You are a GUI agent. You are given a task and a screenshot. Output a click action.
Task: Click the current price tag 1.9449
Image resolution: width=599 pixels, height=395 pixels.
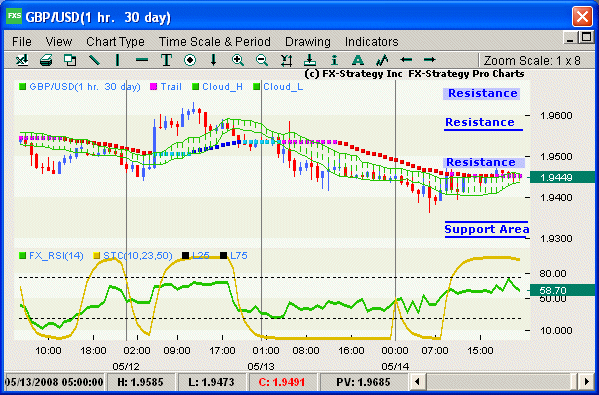[x=562, y=177]
